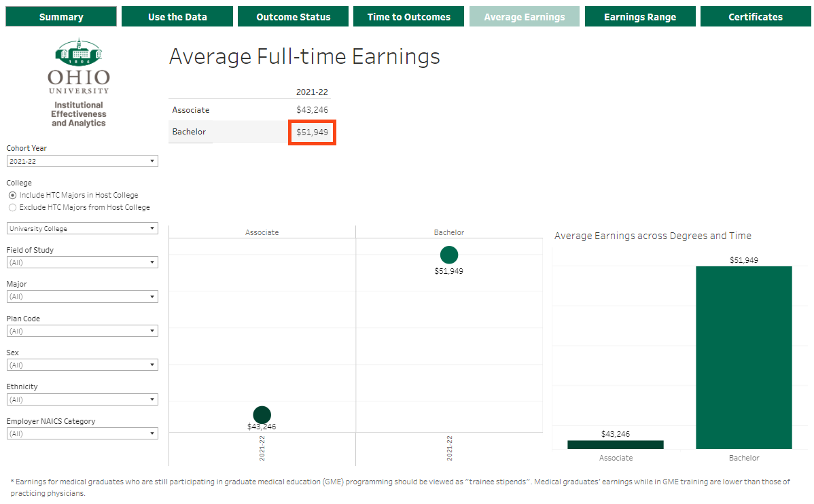
Task: Switch to the Use the Data tab
Action: (x=177, y=16)
